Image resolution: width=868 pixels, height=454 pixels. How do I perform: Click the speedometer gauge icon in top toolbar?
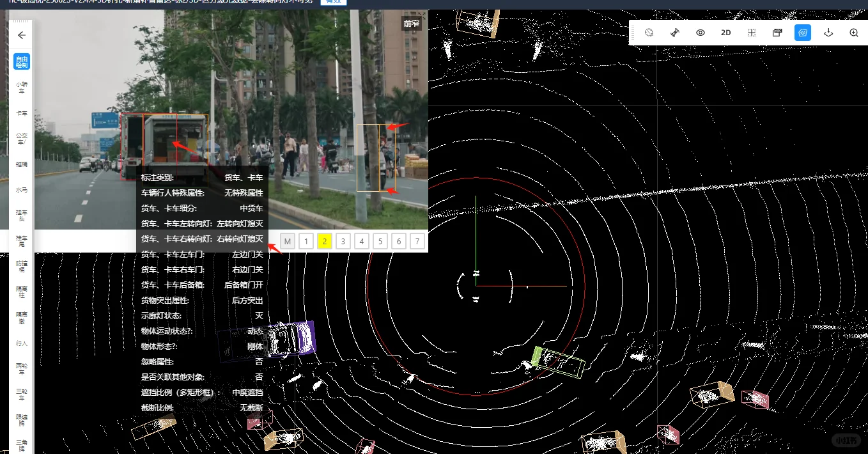pyautogui.click(x=649, y=33)
